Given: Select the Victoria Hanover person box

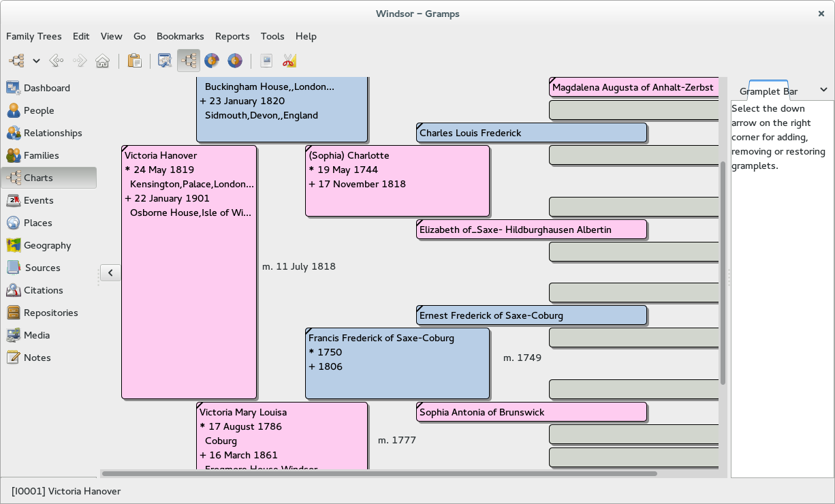Looking at the screenshot, I should pyautogui.click(x=189, y=272).
